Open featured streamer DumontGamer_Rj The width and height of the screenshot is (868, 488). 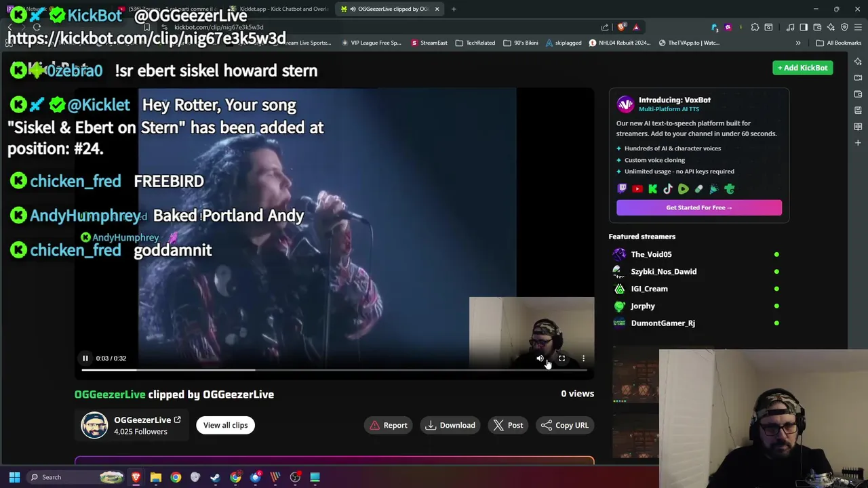click(x=663, y=323)
